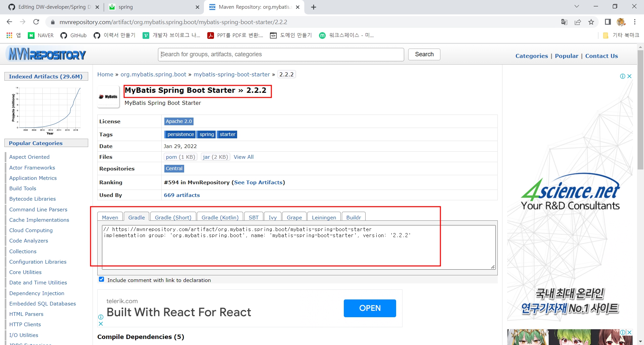The height and width of the screenshot is (345, 644).
Task: Switch to the GitHub editing browser tab
Action: (54, 7)
